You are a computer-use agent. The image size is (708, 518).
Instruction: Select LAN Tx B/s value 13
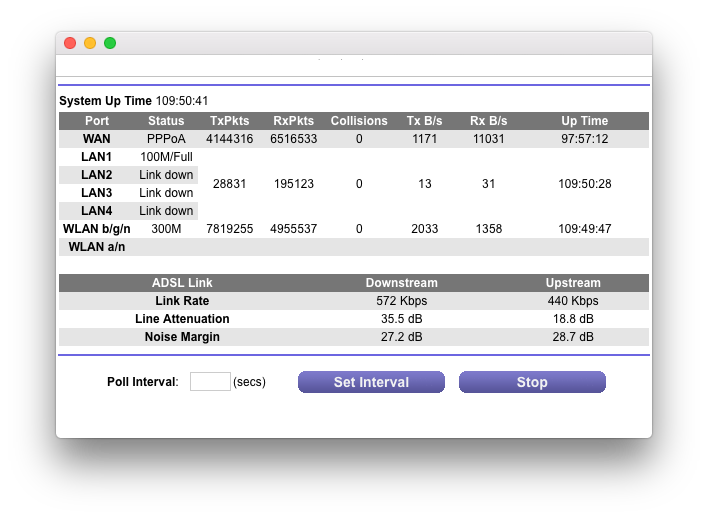[x=424, y=184]
